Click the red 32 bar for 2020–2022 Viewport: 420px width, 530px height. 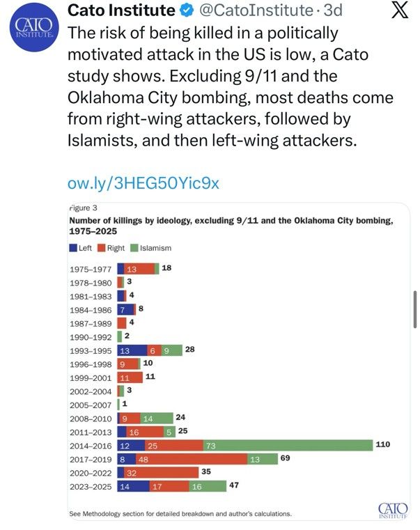click(162, 472)
